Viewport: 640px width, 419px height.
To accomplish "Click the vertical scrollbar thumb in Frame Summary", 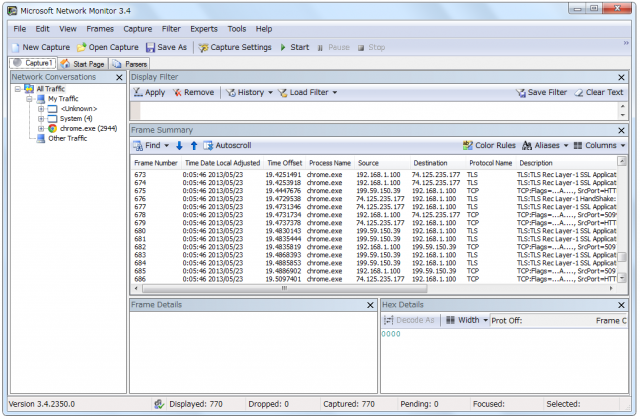I will 622,257.
